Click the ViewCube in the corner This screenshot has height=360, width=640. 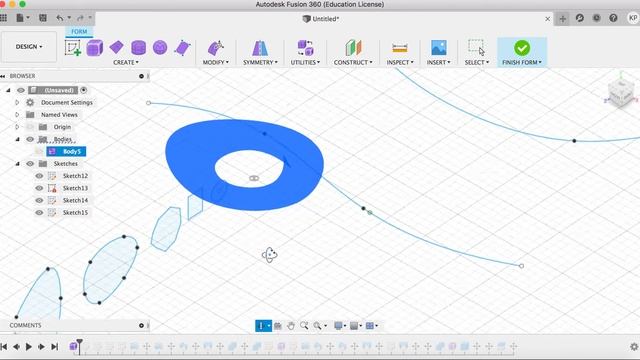point(620,93)
